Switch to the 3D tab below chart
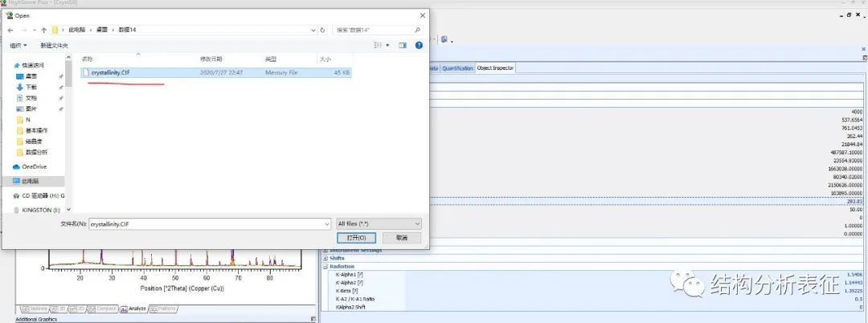 point(59,309)
